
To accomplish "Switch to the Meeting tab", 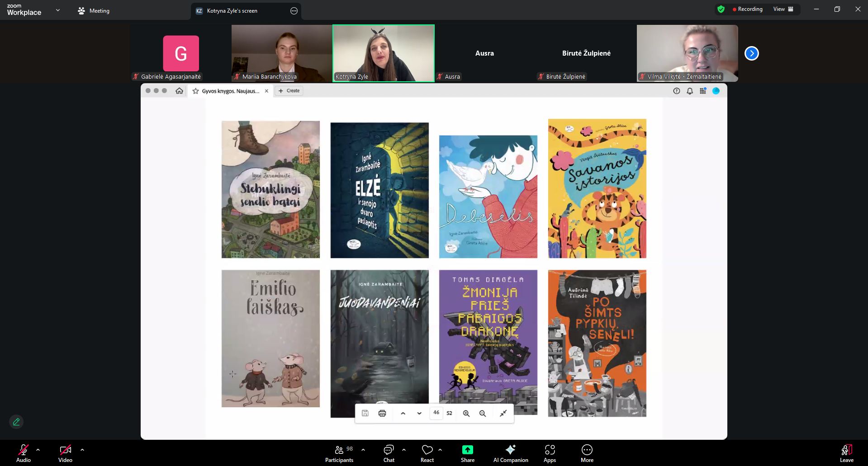I will [94, 11].
